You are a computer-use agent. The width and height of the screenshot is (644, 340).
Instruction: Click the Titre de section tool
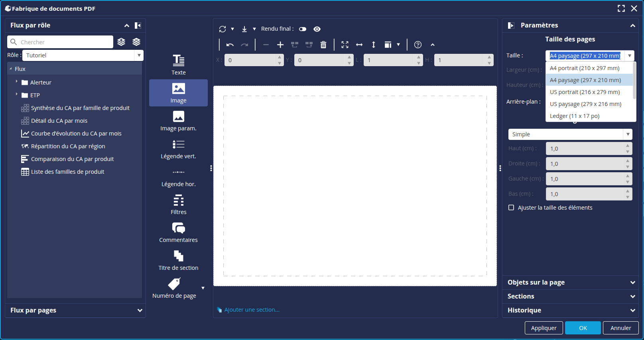coord(178,260)
